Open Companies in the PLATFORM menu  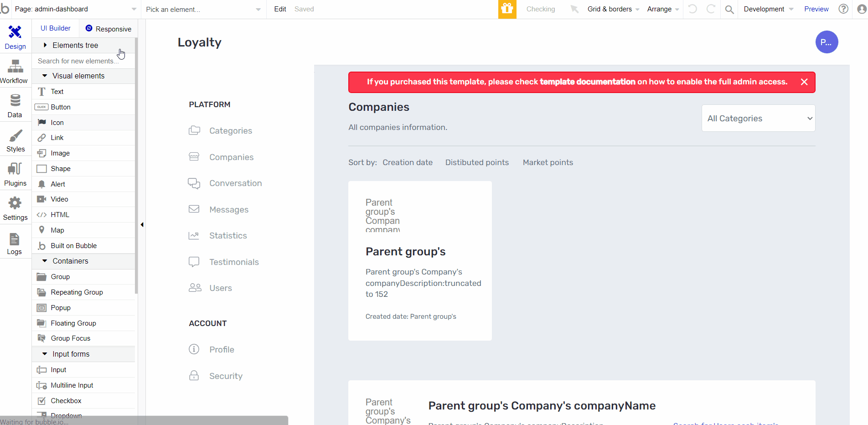pyautogui.click(x=221, y=157)
